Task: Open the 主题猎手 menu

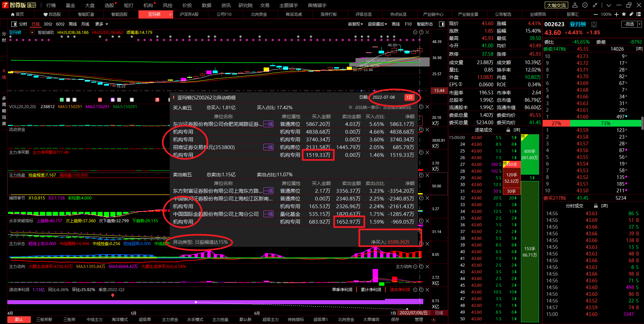Action: click(x=289, y=5)
